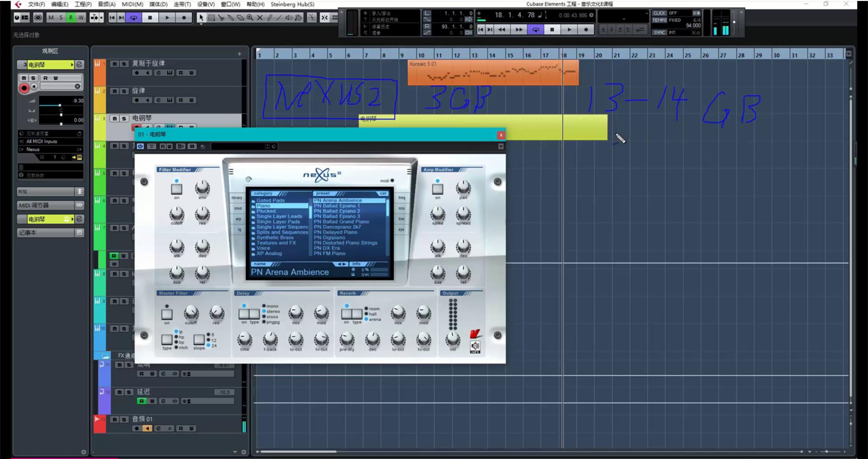The height and width of the screenshot is (459, 868).
Task: Select the arrow object selection tool
Action: click(201, 18)
